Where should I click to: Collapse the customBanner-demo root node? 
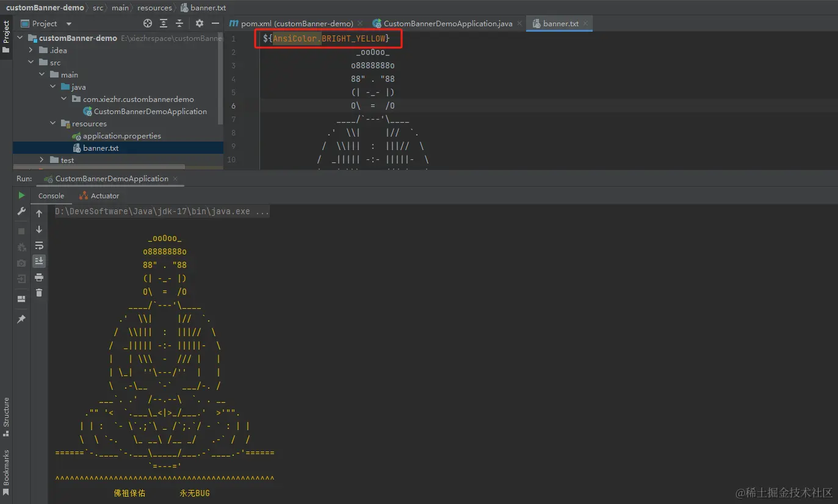pyautogui.click(x=20, y=38)
